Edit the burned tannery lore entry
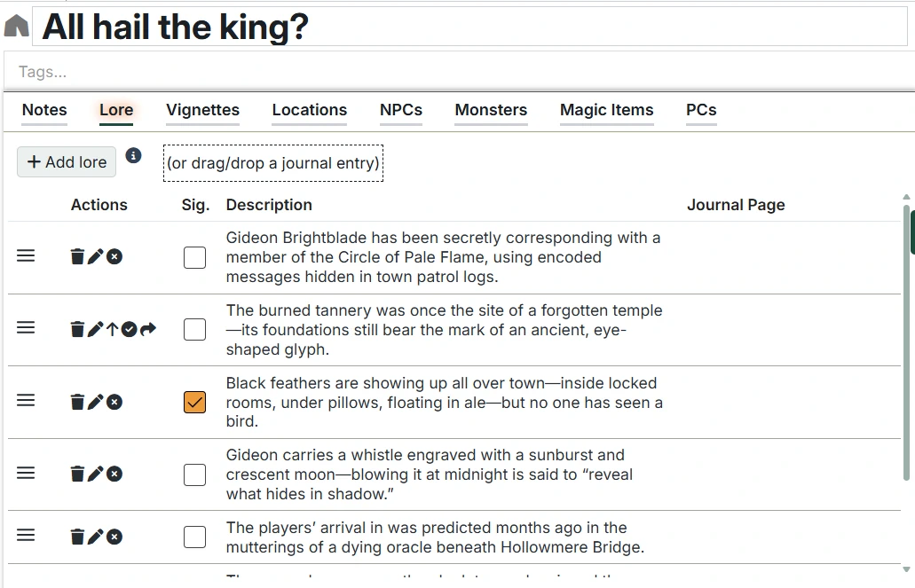The height and width of the screenshot is (588, 915). [95, 330]
